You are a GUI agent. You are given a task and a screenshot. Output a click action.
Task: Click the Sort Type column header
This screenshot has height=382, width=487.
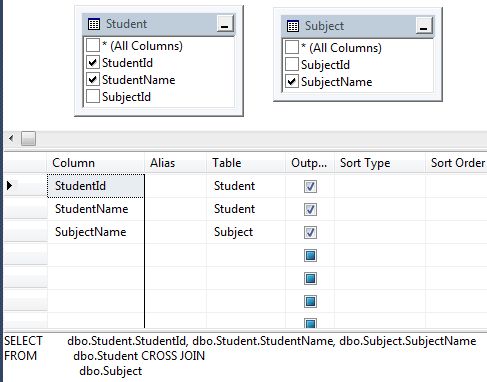380,163
